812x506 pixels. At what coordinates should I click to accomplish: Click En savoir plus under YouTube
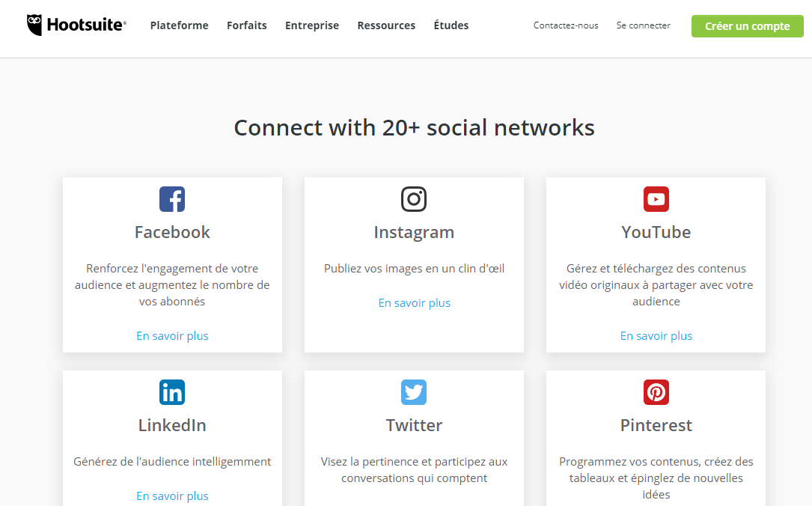pos(656,335)
